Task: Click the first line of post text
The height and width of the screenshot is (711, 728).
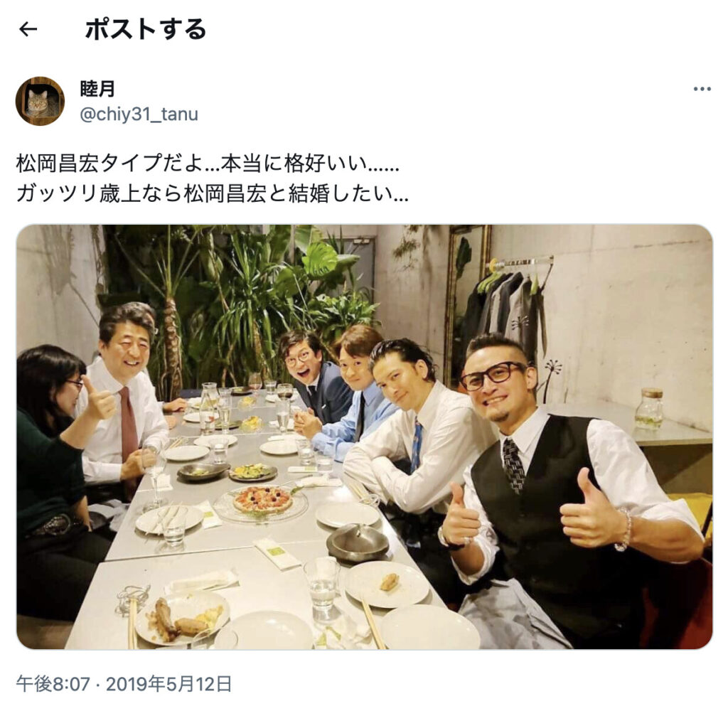Action: pyautogui.click(x=208, y=164)
